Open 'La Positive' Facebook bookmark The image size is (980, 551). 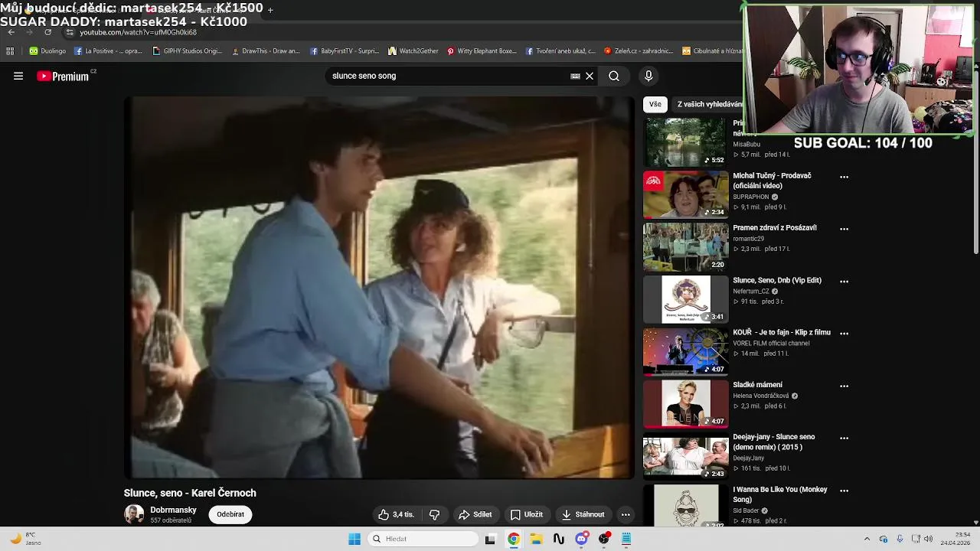coord(109,51)
